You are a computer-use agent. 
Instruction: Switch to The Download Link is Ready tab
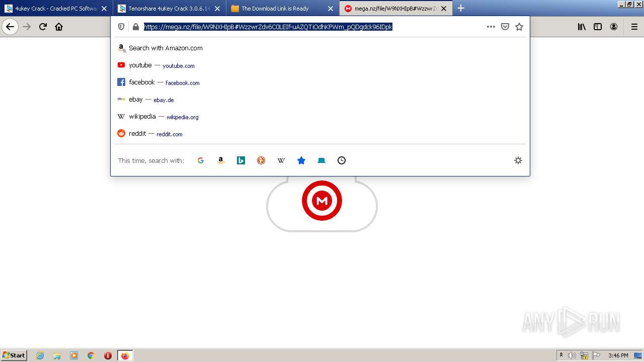point(282,8)
